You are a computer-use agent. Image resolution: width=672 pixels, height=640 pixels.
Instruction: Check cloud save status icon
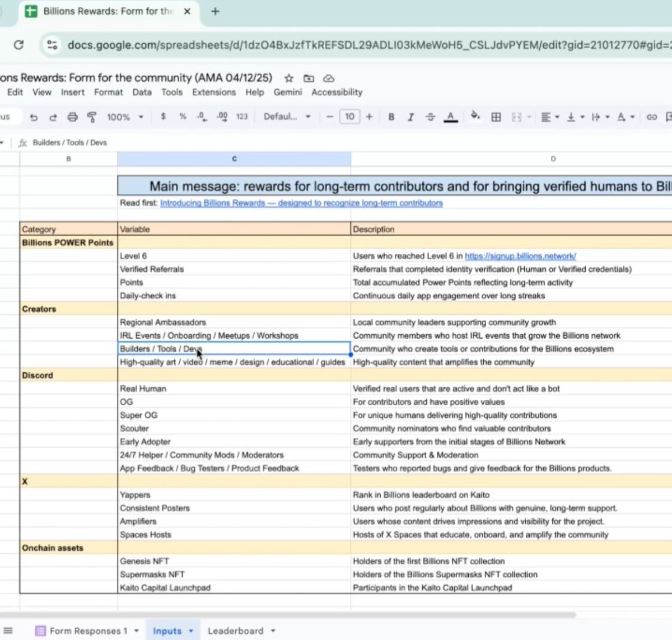point(329,78)
